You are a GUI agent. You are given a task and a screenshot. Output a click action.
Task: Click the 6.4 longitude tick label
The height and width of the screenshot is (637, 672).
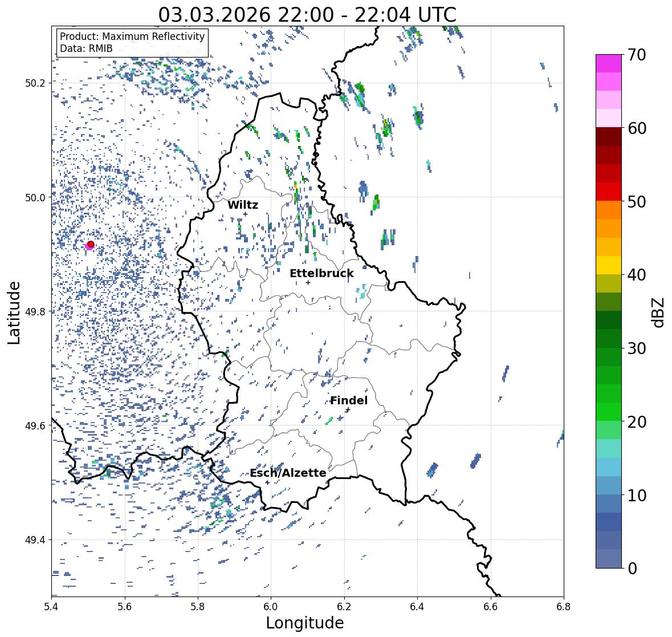[x=417, y=607]
